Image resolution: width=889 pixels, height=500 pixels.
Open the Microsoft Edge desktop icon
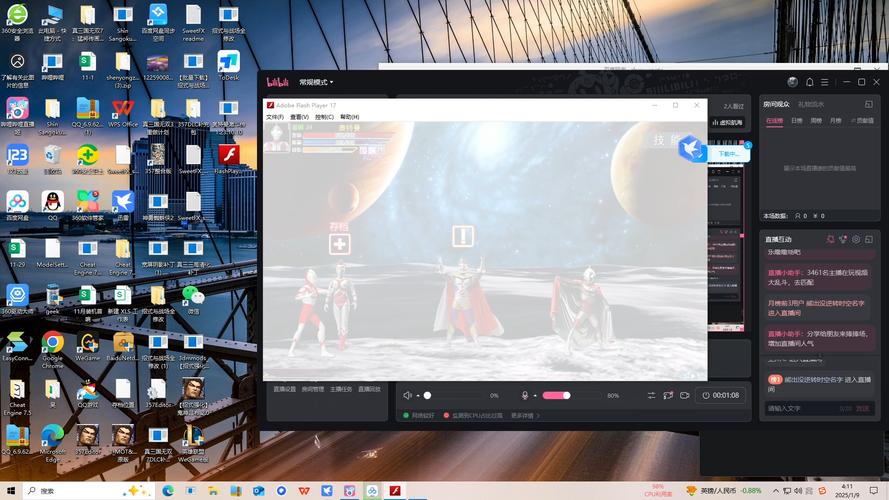(52, 443)
